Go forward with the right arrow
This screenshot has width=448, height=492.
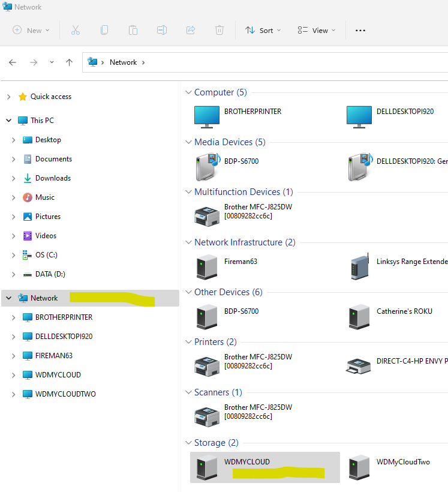coord(34,62)
